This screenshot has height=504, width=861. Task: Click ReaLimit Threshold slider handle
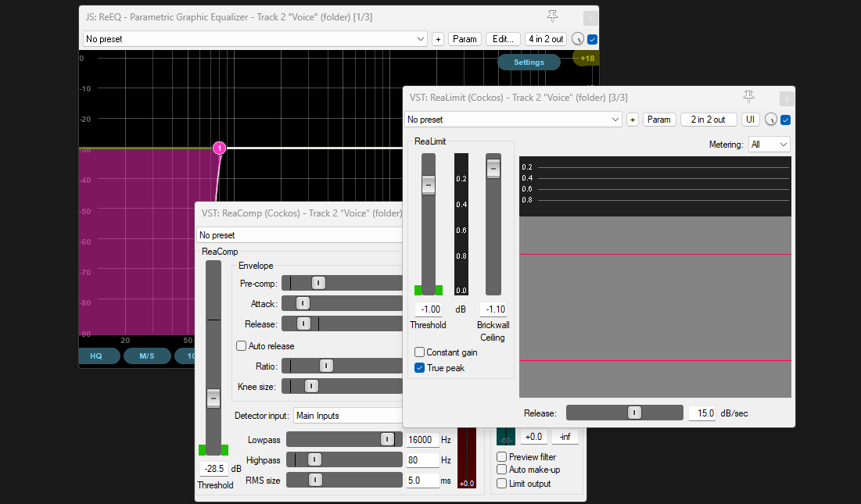429,185
